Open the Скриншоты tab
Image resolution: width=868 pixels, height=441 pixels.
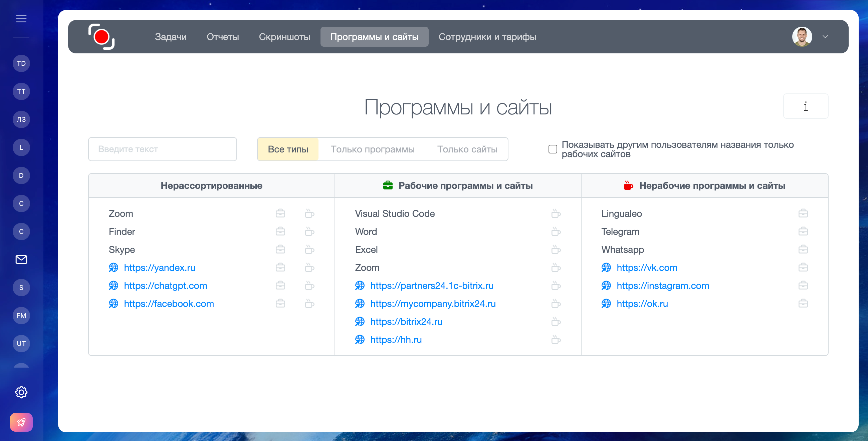pyautogui.click(x=284, y=37)
